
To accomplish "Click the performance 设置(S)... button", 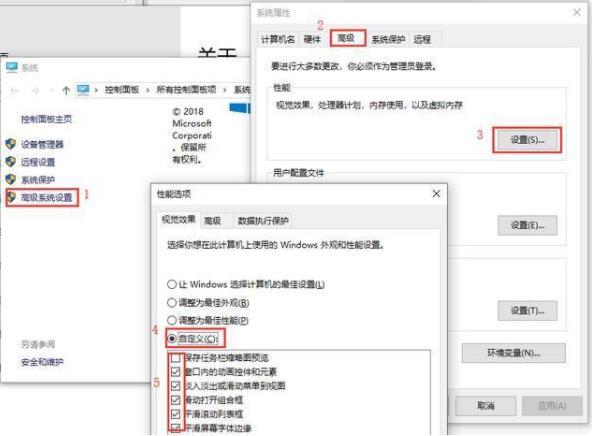I will pyautogui.click(x=527, y=140).
